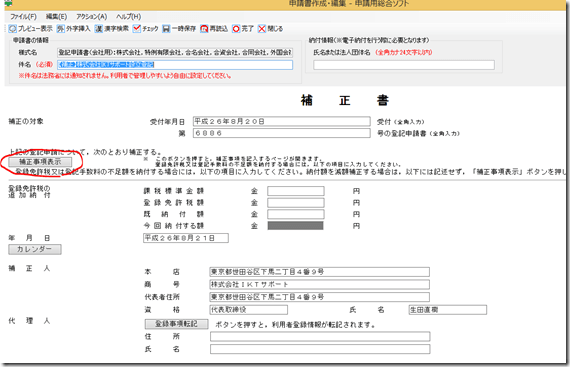Open the アクション(A) menu
Viewport: 570px width, 367px height.
point(92,17)
